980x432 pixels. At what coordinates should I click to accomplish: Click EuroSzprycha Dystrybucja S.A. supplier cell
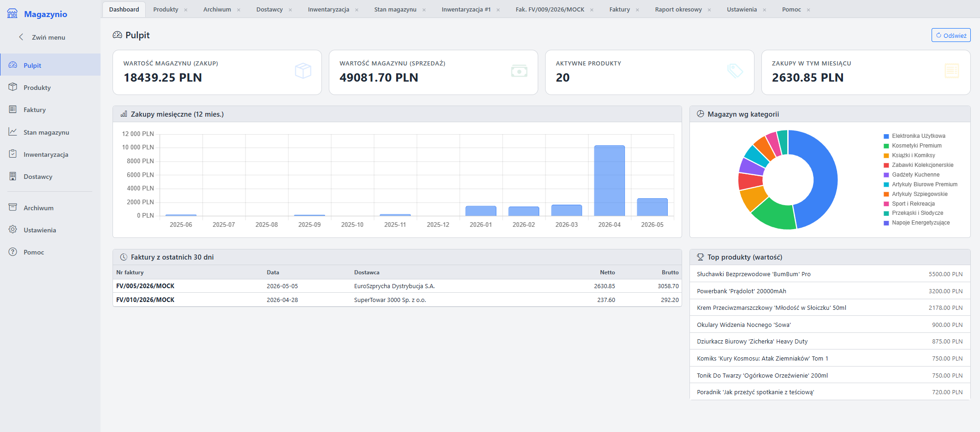(x=394, y=286)
